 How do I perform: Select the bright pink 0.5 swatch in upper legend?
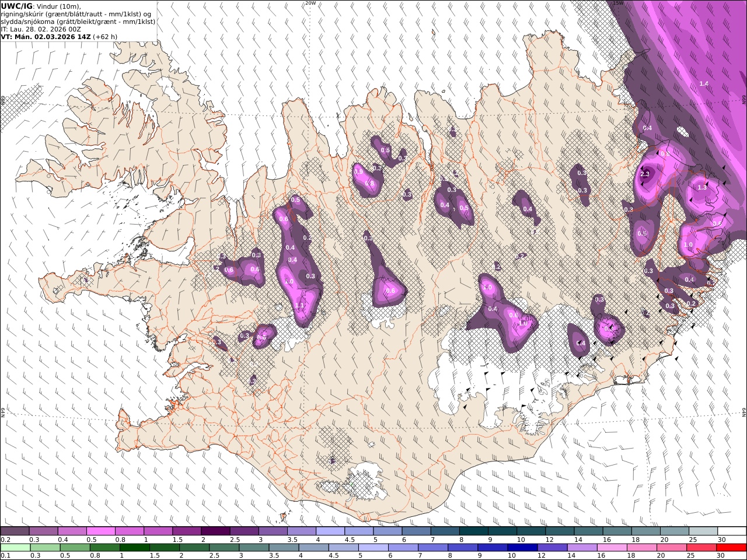100,531
